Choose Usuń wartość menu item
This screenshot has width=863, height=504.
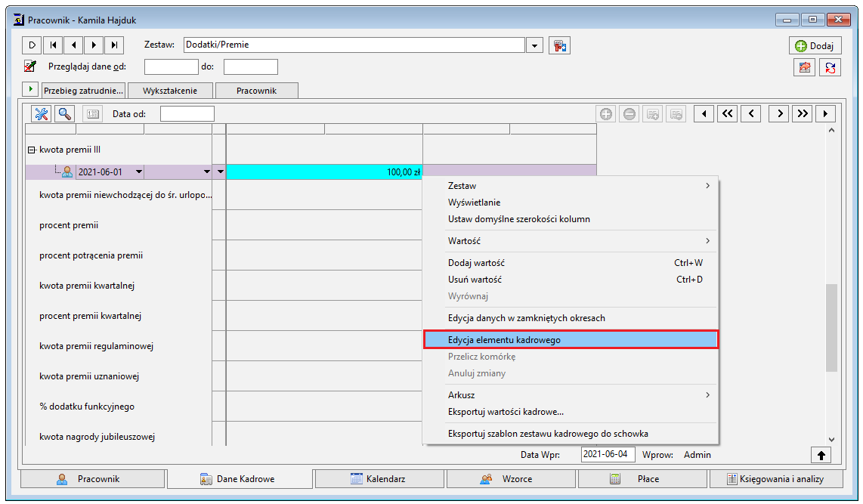tap(571, 280)
